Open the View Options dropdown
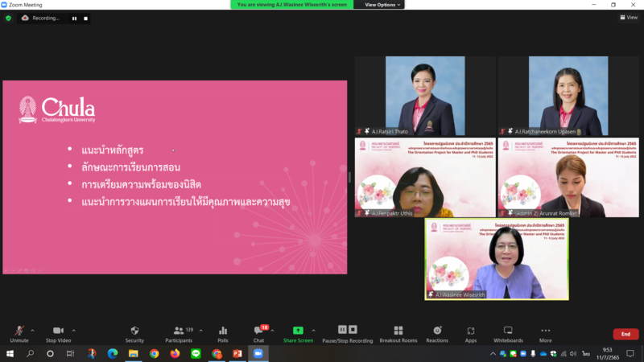 pos(382,5)
